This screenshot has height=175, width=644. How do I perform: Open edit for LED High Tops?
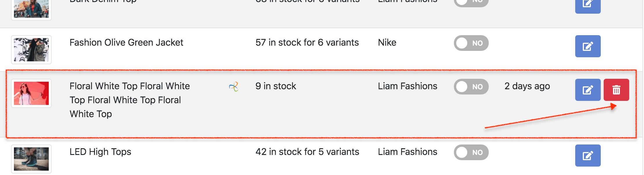pos(587,156)
